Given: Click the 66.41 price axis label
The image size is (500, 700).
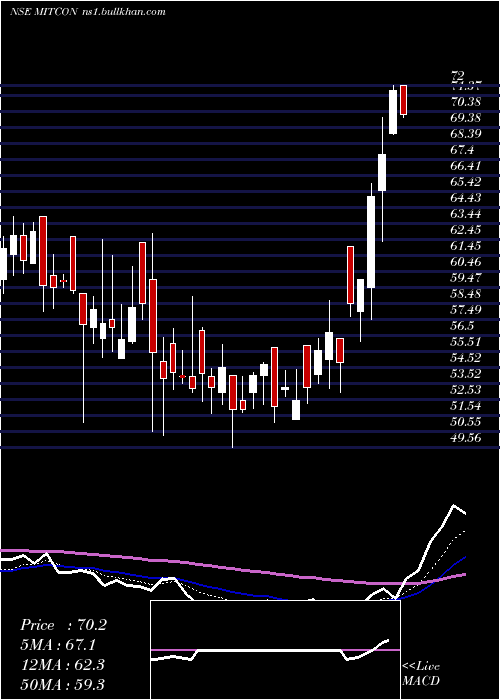Looking at the screenshot, I should click(x=466, y=166).
